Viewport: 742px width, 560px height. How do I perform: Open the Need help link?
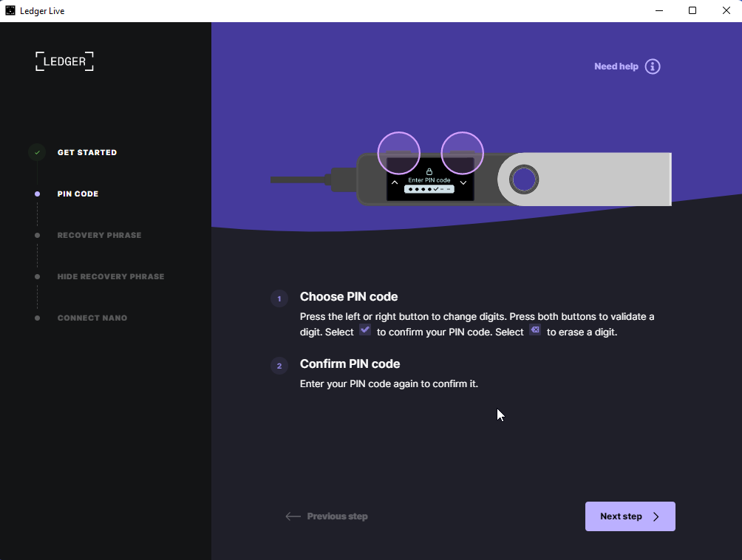[616, 66]
